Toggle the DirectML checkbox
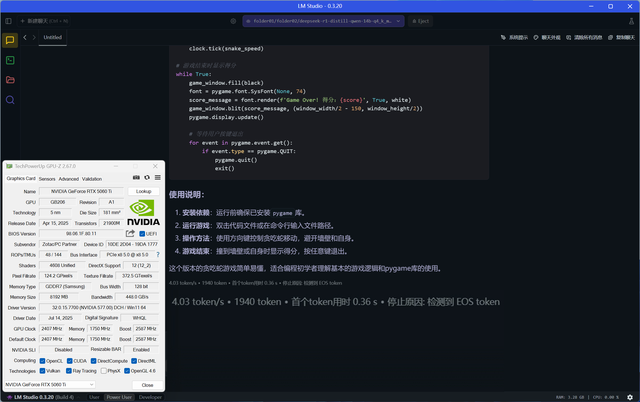 [x=134, y=361]
